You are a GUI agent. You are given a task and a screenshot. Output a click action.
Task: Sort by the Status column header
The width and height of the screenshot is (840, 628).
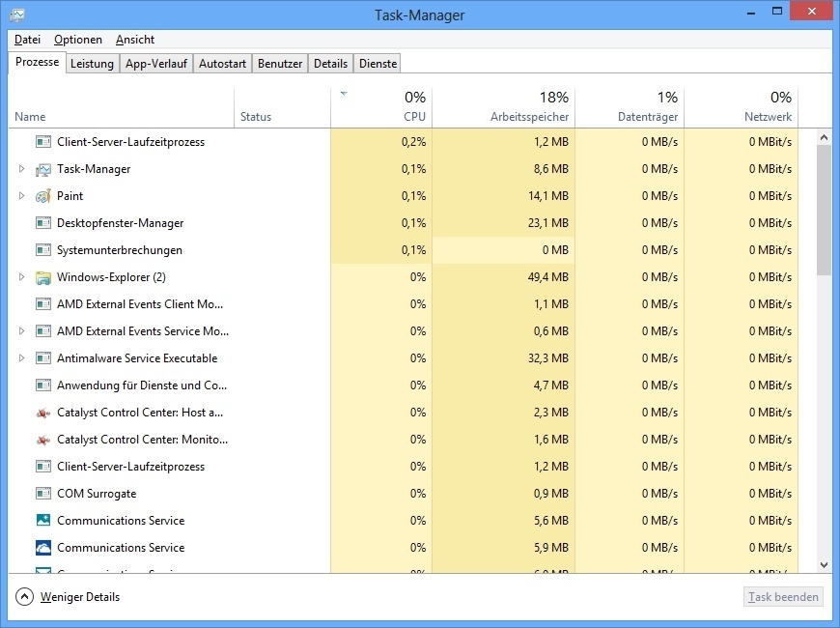click(x=282, y=107)
